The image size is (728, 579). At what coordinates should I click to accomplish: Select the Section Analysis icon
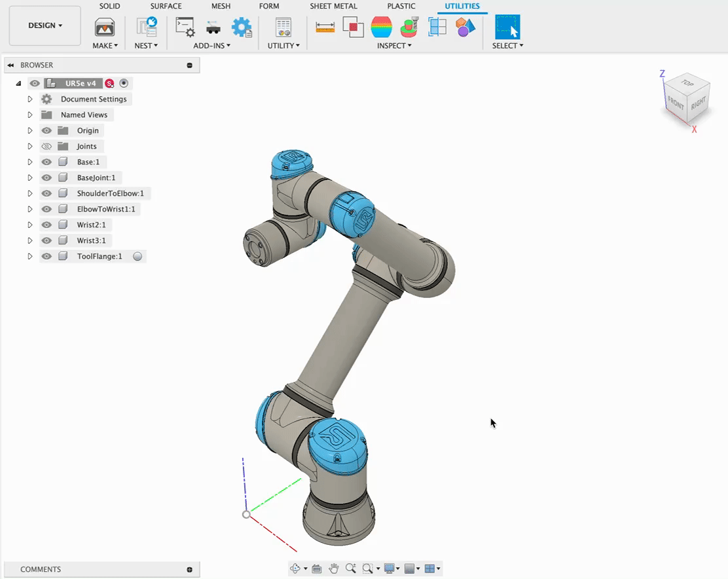coord(437,27)
